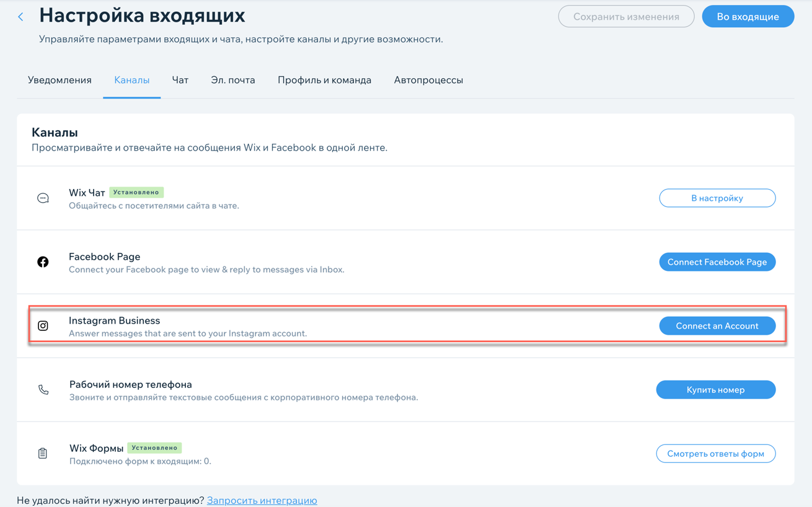The image size is (812, 507).
Task: Click the Настройка входящих page heading
Action: point(142,15)
